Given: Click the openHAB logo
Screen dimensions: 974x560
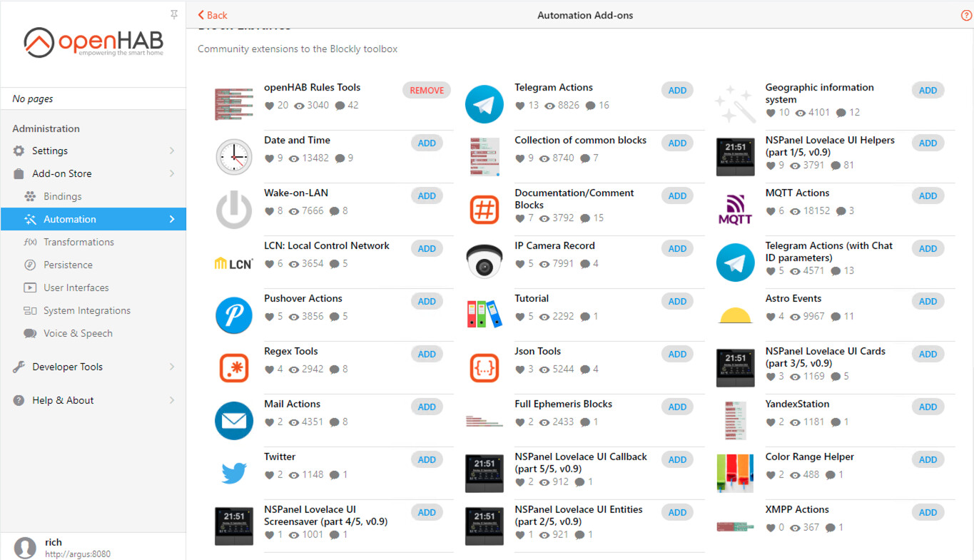Looking at the screenshot, I should coord(93,42).
